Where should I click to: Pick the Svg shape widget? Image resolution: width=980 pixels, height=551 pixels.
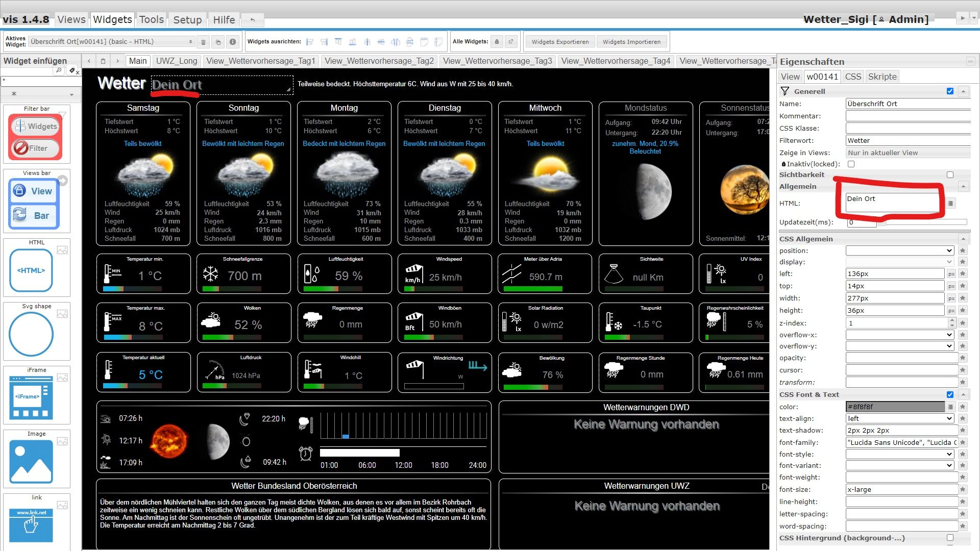(x=31, y=334)
